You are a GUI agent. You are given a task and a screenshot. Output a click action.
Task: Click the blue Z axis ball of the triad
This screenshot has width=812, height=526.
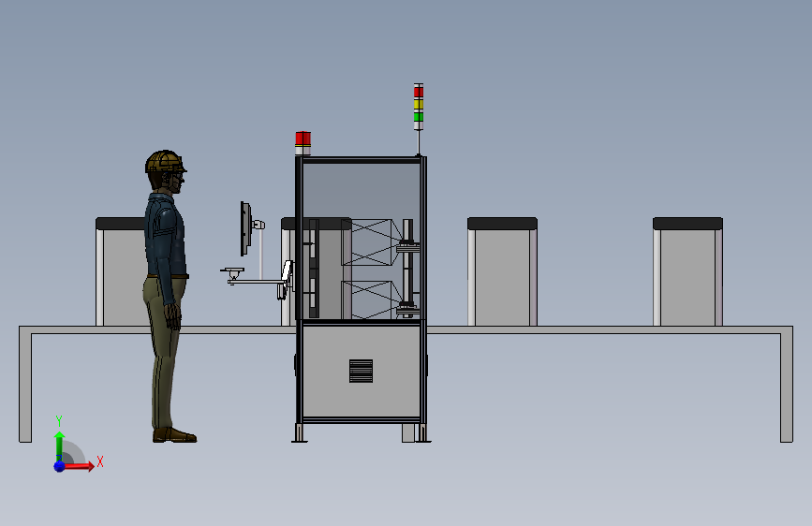coord(60,466)
